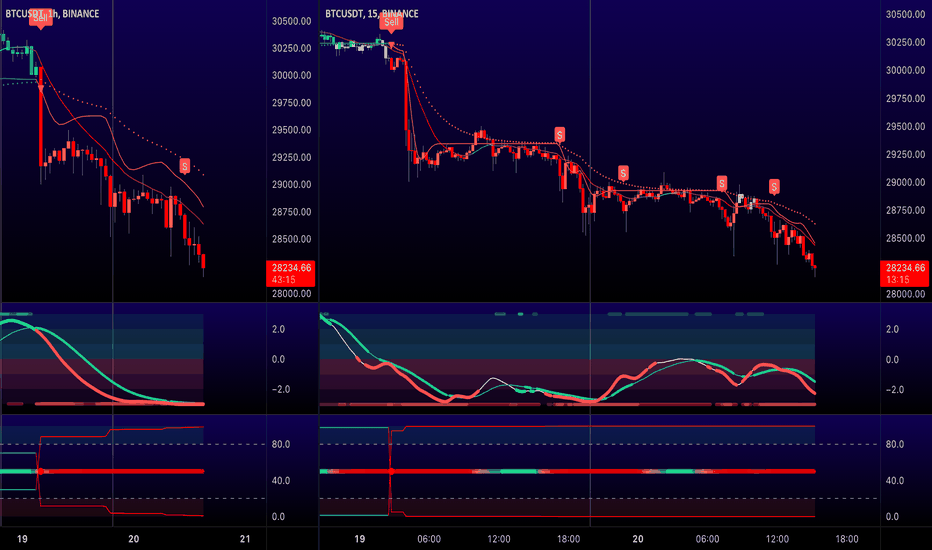Viewport: 932px width, 550px height.
Task: Select second S marker on 15-minute chart
Action: click(623, 173)
